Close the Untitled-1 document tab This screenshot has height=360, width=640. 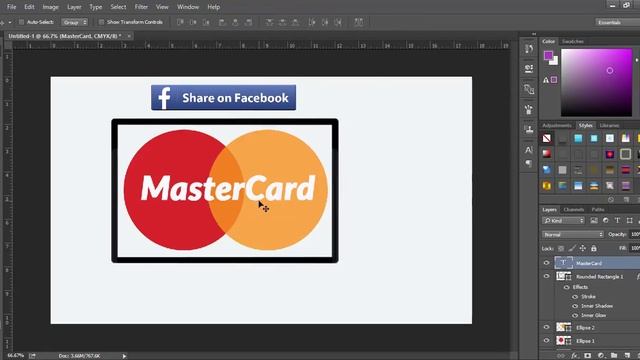[129, 36]
